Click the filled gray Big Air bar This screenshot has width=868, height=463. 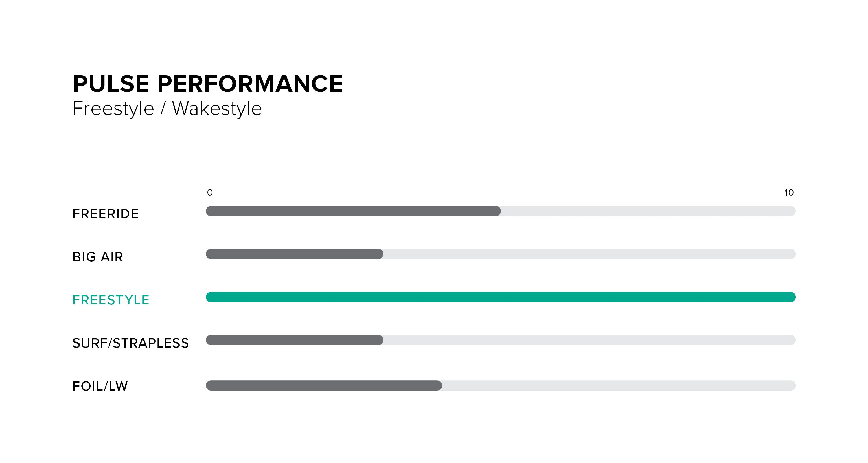pos(295,254)
